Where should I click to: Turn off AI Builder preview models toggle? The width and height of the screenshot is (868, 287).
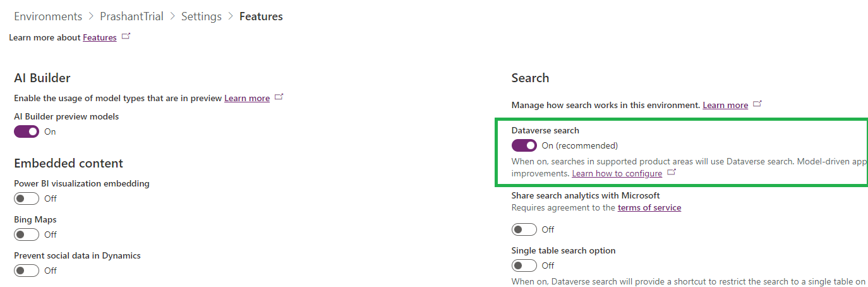(27, 131)
